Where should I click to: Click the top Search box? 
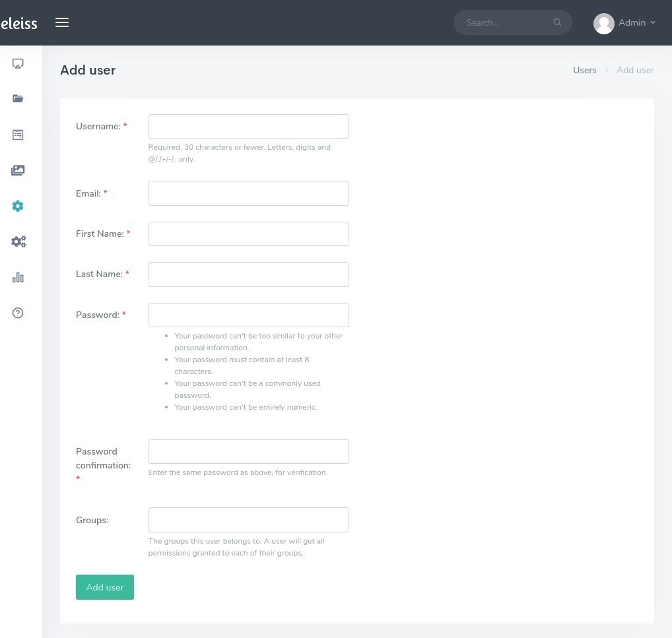[x=512, y=22]
